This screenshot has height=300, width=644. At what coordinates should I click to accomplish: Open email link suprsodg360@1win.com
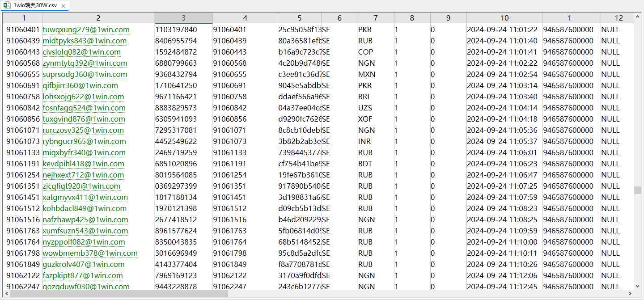coord(85,74)
